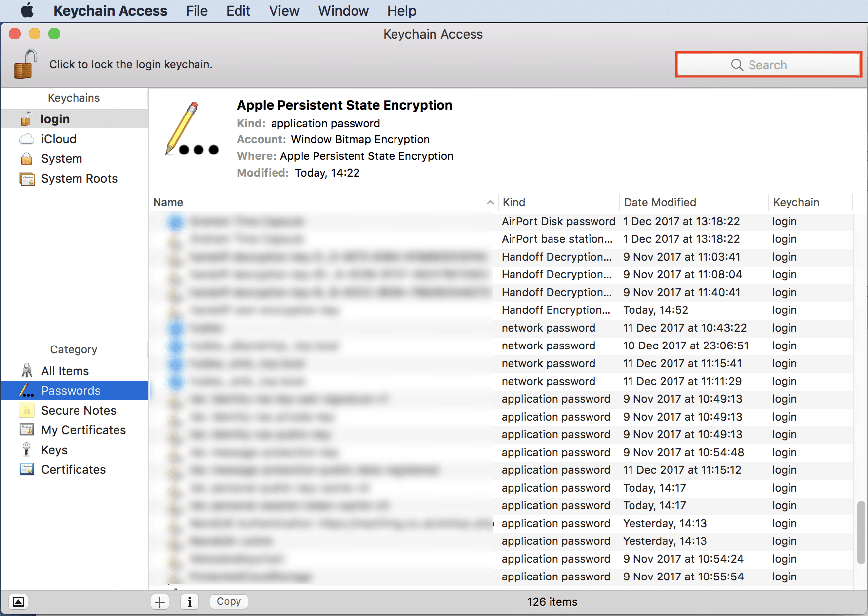Click the vertical scrollbar of the item list
This screenshot has height=616, width=868.
[861, 532]
